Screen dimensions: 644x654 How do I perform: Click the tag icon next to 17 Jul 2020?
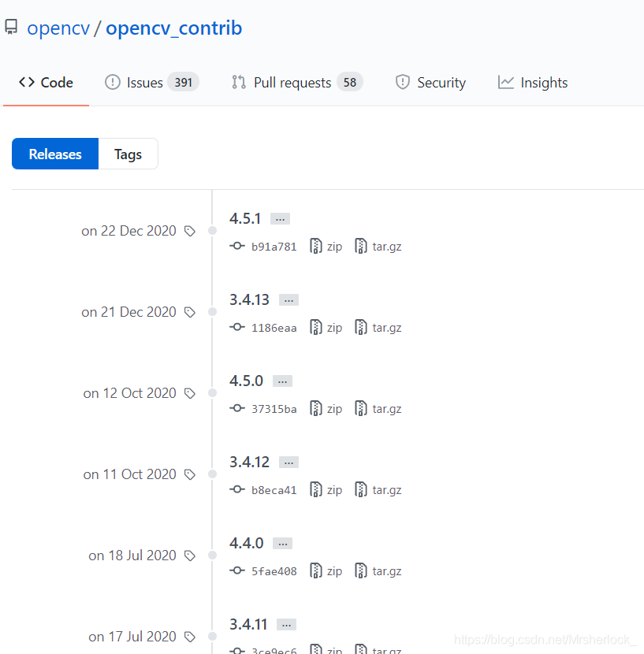coord(190,637)
